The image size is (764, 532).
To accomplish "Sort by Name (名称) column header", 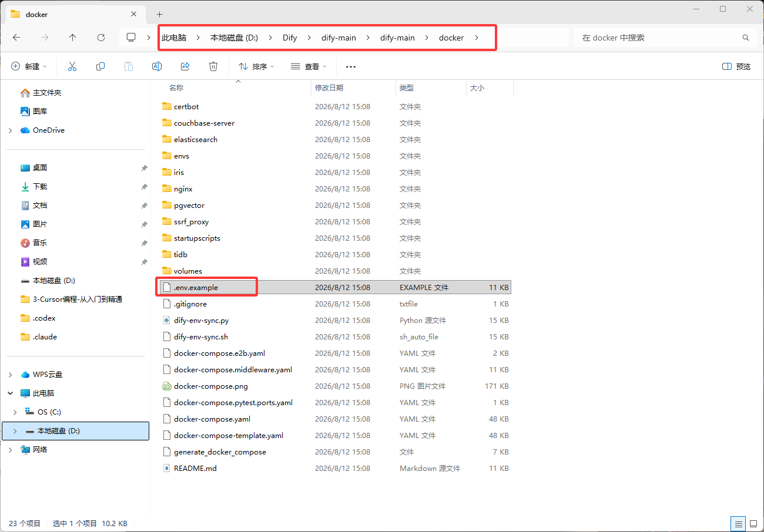I will [x=176, y=88].
